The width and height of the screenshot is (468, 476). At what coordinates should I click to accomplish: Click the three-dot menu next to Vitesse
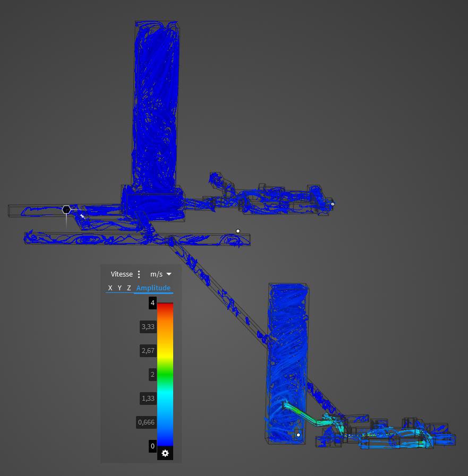(x=139, y=274)
